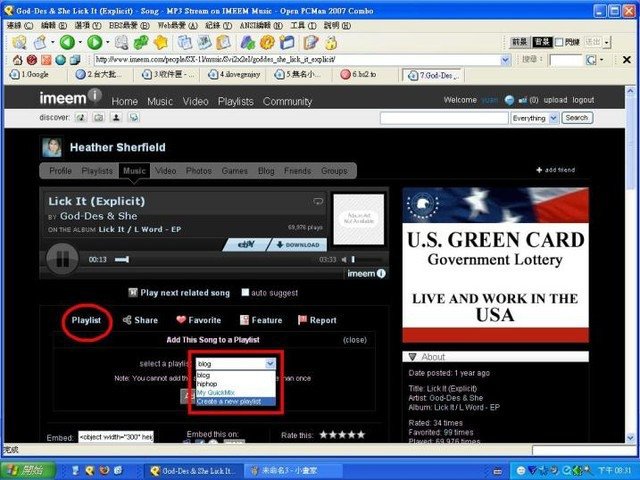This screenshot has height=480, width=640.
Task: Click the five-star Rate this control
Action: pos(342,435)
